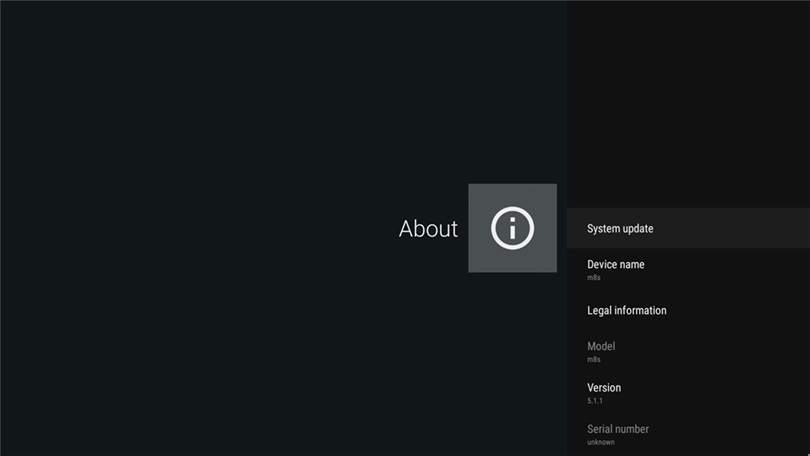
Task: Click the m8s value under Model
Action: pyautogui.click(x=594, y=360)
